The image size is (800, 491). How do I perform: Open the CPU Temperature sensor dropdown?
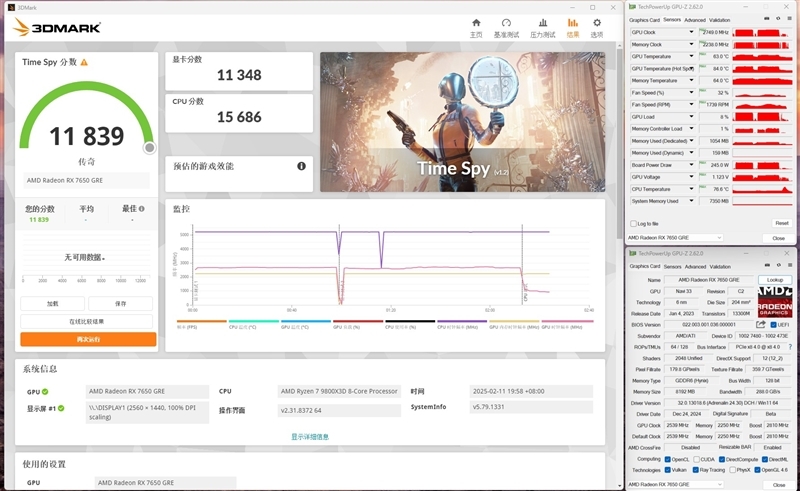click(x=692, y=189)
